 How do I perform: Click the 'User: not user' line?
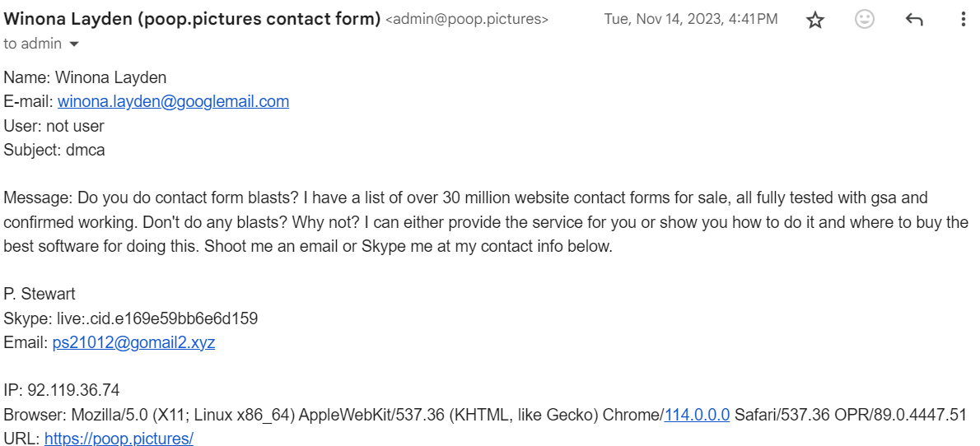54,126
